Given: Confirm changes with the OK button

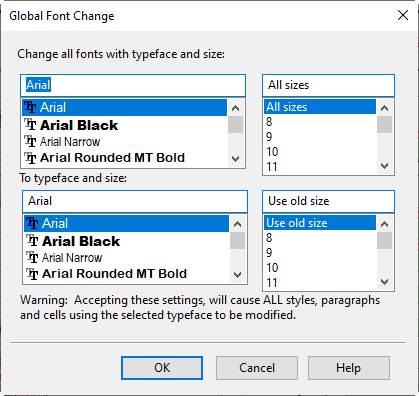Looking at the screenshot, I should [162, 368].
